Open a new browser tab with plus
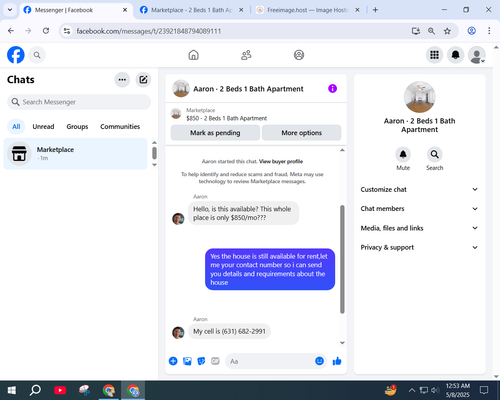 click(x=375, y=10)
